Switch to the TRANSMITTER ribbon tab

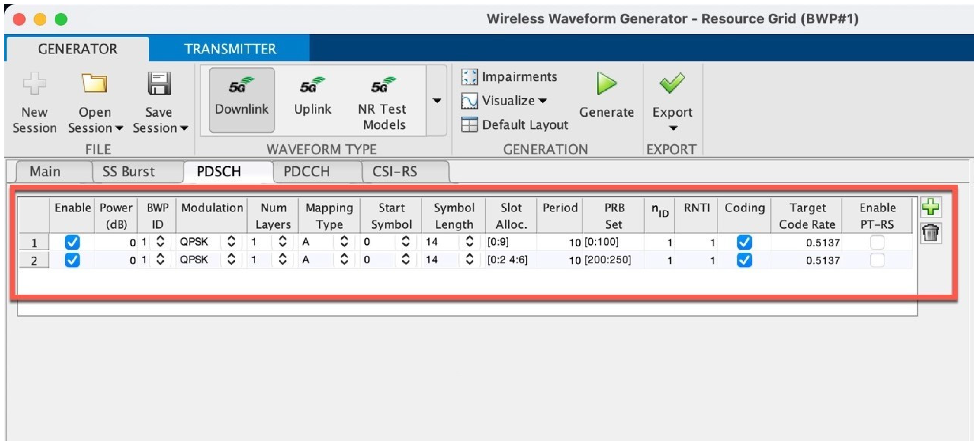point(230,49)
